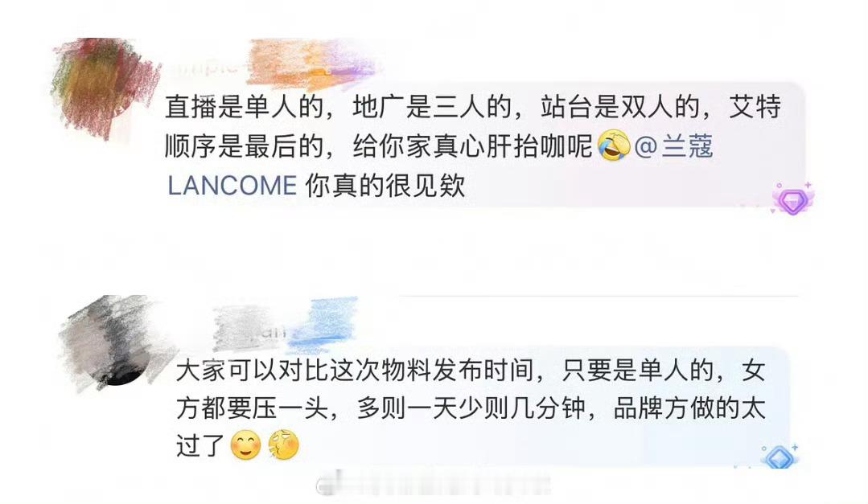The height and width of the screenshot is (504, 868).
Task: Tap the shy hand-over-face emoji
Action: [x=283, y=445]
